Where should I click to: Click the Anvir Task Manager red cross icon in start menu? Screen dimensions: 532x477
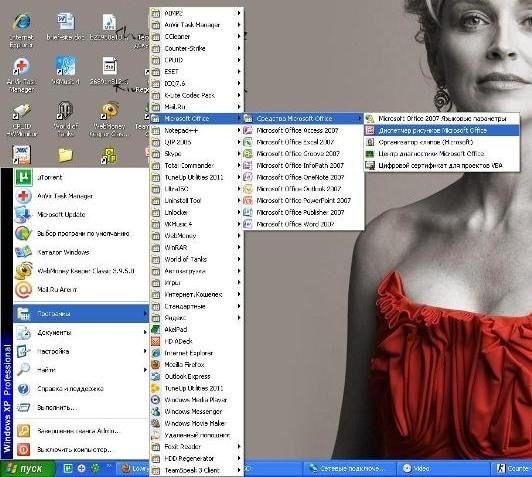pyautogui.click(x=23, y=196)
